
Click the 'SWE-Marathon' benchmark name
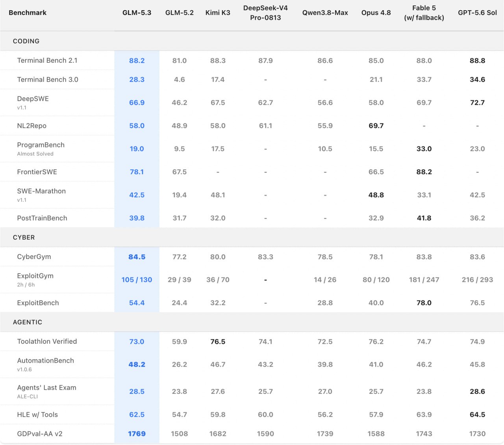click(x=41, y=191)
